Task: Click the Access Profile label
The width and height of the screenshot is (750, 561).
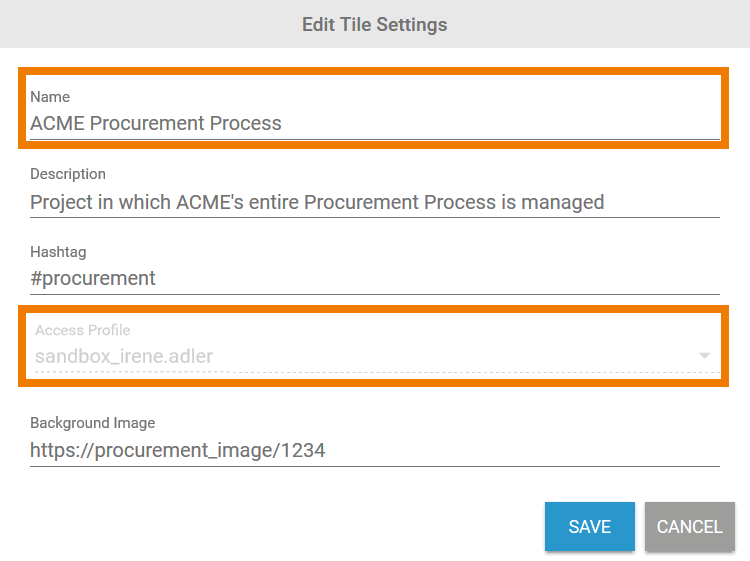Action: pyautogui.click(x=83, y=330)
